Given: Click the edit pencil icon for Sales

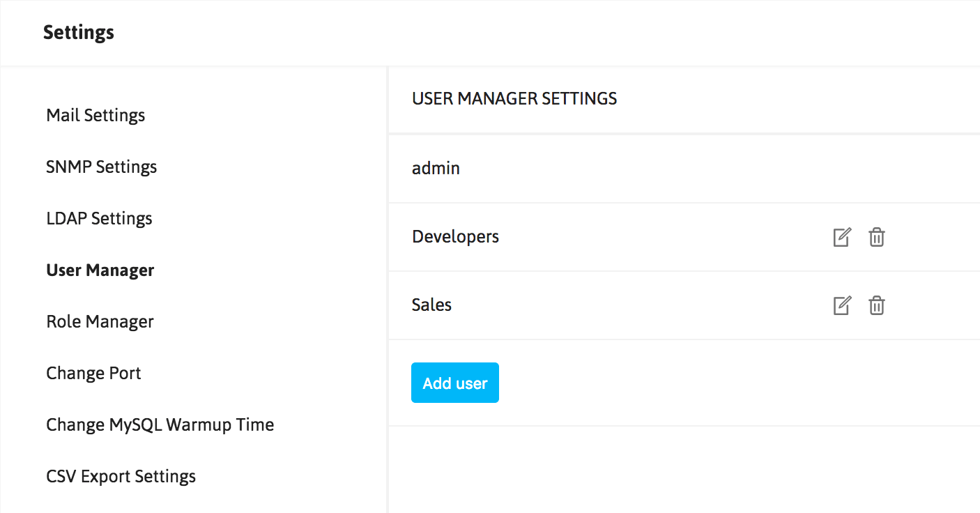Looking at the screenshot, I should (842, 306).
